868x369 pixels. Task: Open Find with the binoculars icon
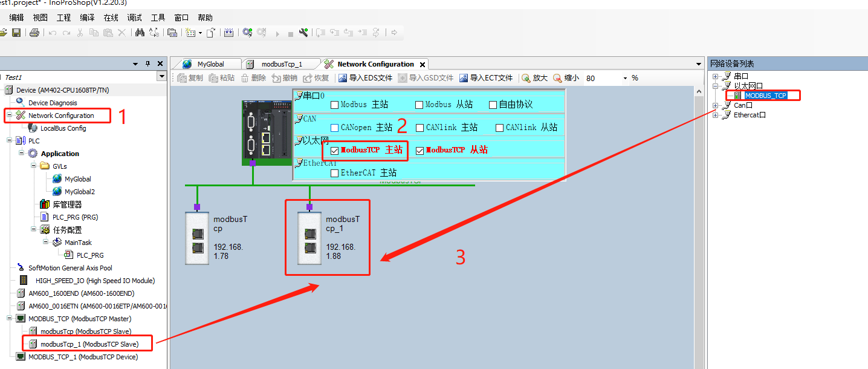140,33
